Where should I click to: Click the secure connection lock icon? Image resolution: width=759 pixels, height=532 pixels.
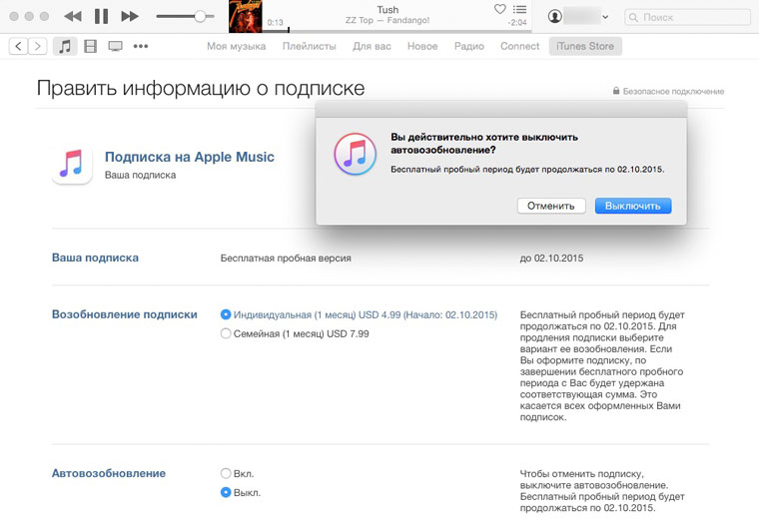coord(616,91)
